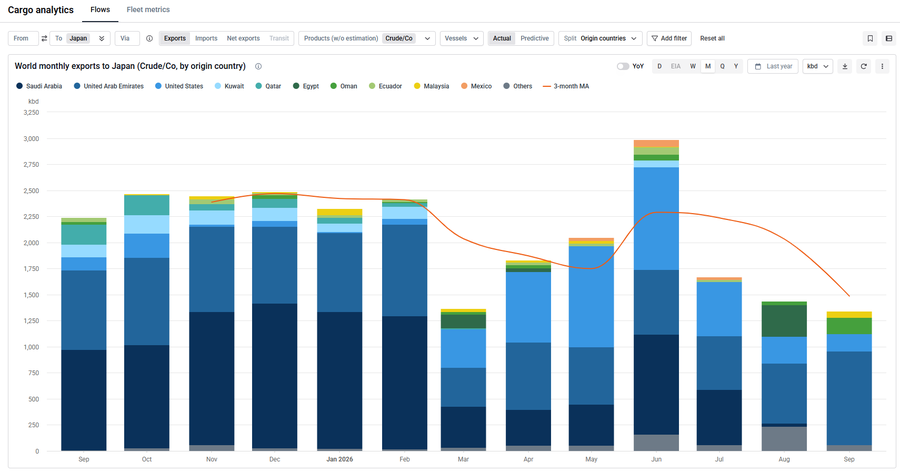Image resolution: width=900 pixels, height=472 pixels.
Task: Toggle the YoY switch
Action: (x=623, y=67)
